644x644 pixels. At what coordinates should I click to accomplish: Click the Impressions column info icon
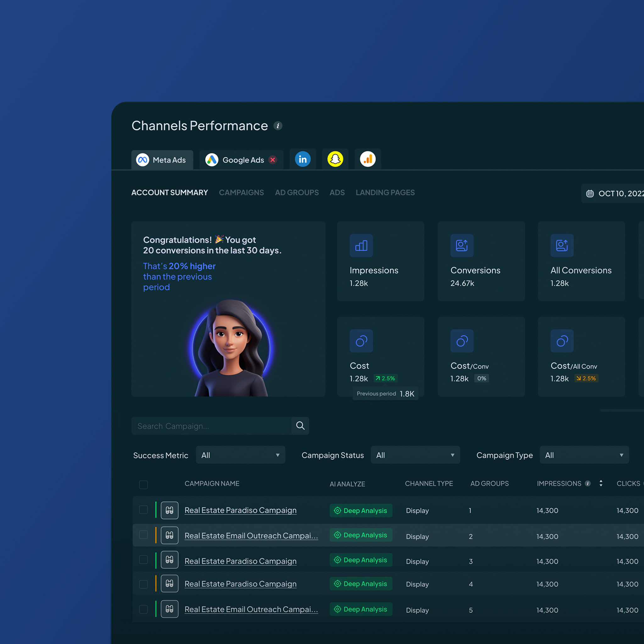[588, 483]
